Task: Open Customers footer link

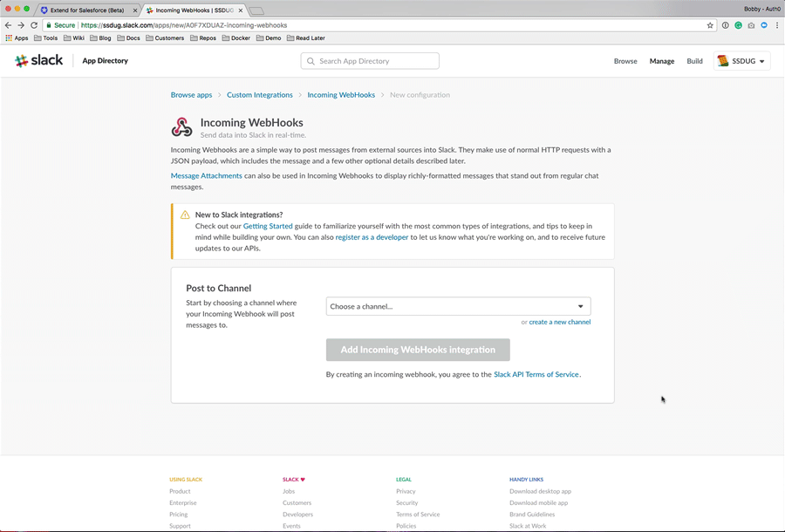Action: [x=297, y=503]
